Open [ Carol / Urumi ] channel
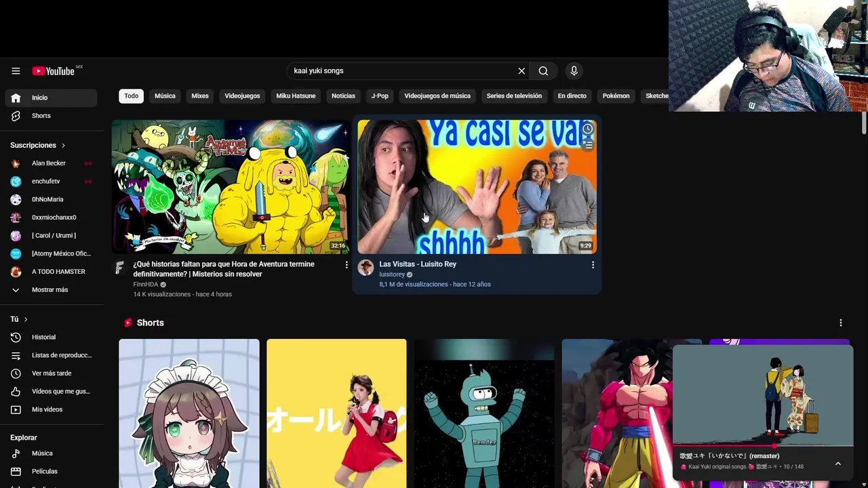This screenshot has height=488, width=868. tap(52, 236)
